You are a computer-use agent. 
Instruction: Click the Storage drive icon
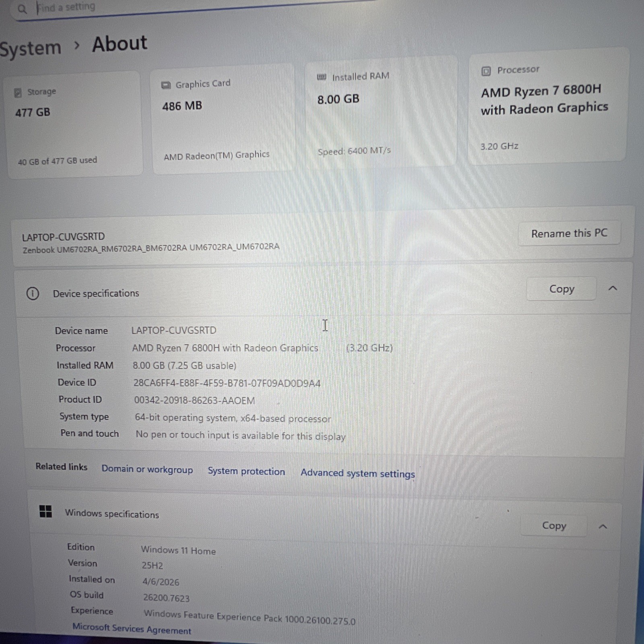pos(18,93)
